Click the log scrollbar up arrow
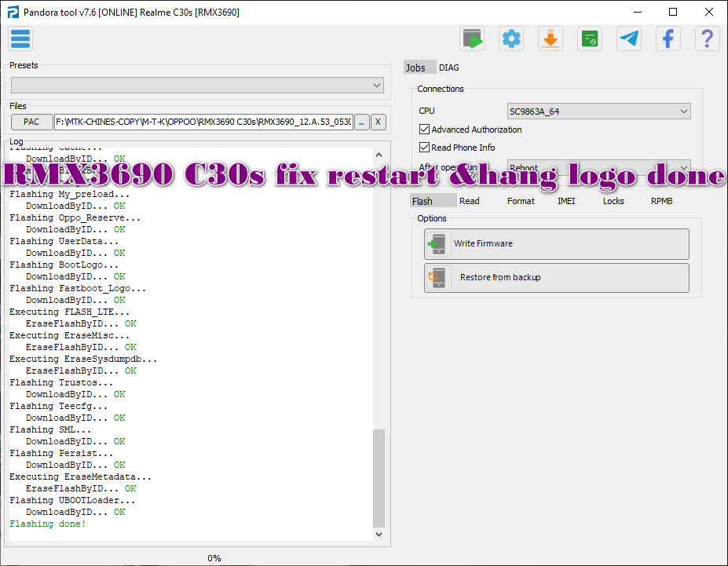Screen dimensions: 728x566 [x=379, y=155]
